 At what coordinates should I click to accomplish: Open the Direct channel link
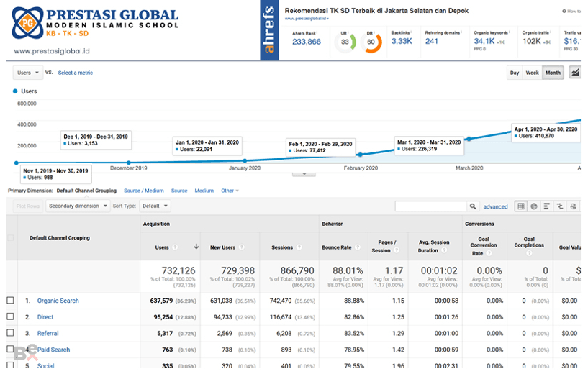pyautogui.click(x=45, y=317)
